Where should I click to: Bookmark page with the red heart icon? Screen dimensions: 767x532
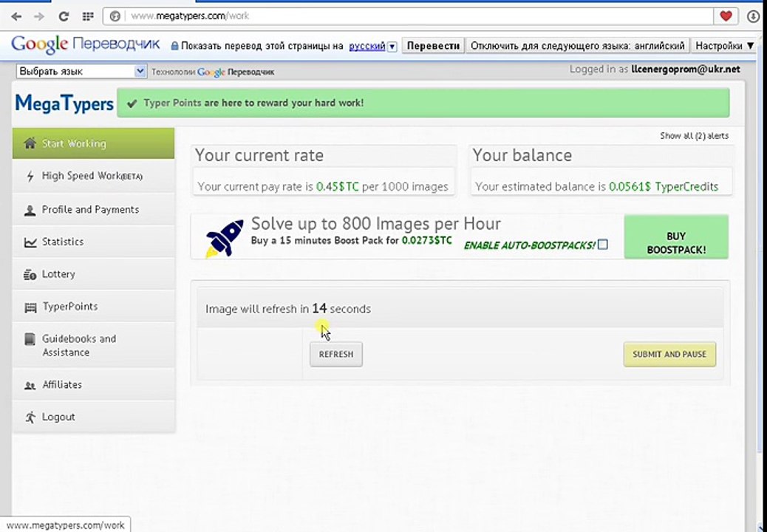pyautogui.click(x=726, y=16)
